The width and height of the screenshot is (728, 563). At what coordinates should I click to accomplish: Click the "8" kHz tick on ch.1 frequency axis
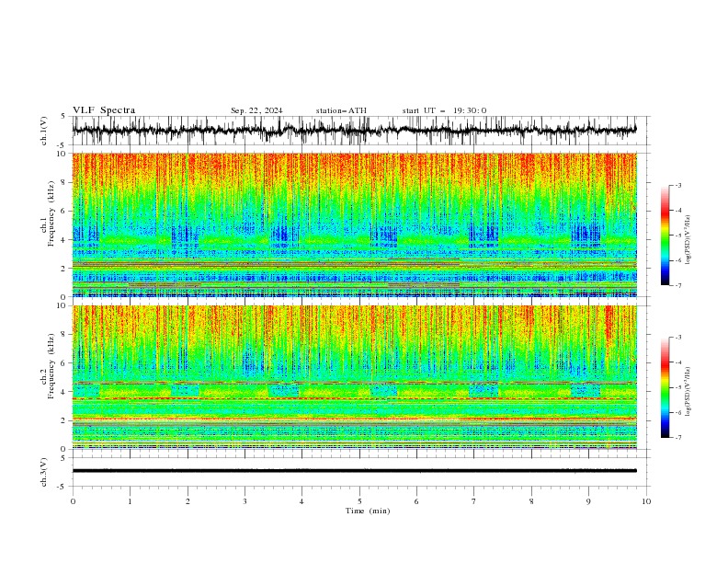pyautogui.click(x=64, y=182)
